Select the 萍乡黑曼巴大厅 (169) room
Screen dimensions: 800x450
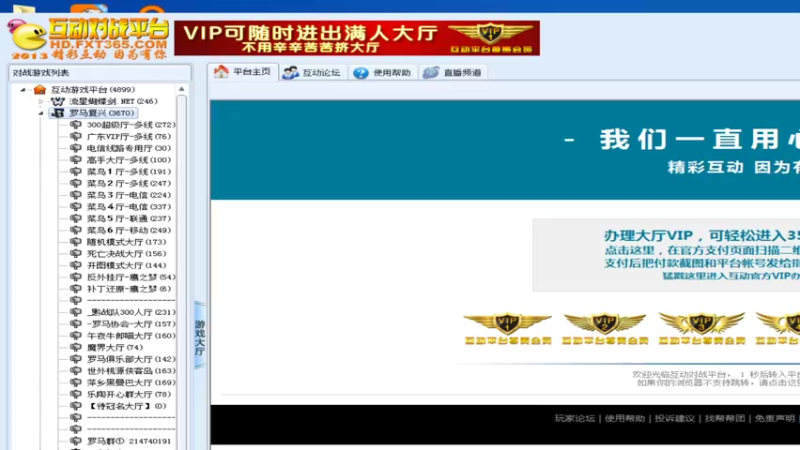131,383
